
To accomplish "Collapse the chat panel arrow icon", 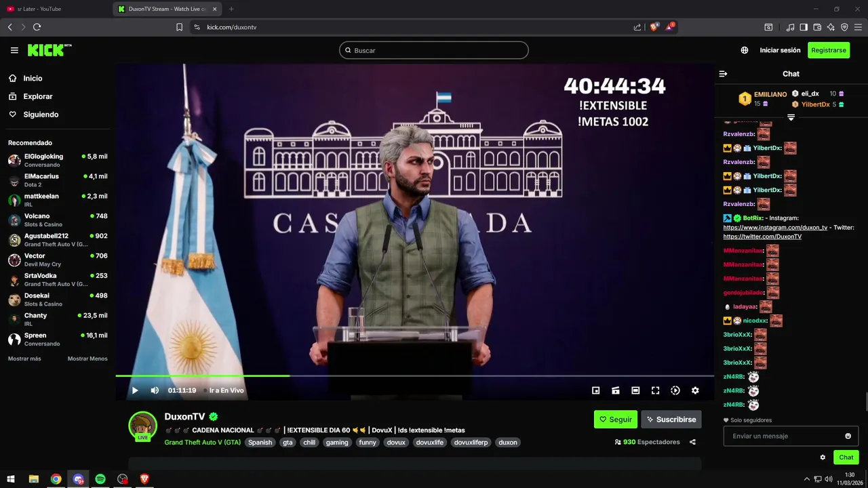I will (723, 74).
